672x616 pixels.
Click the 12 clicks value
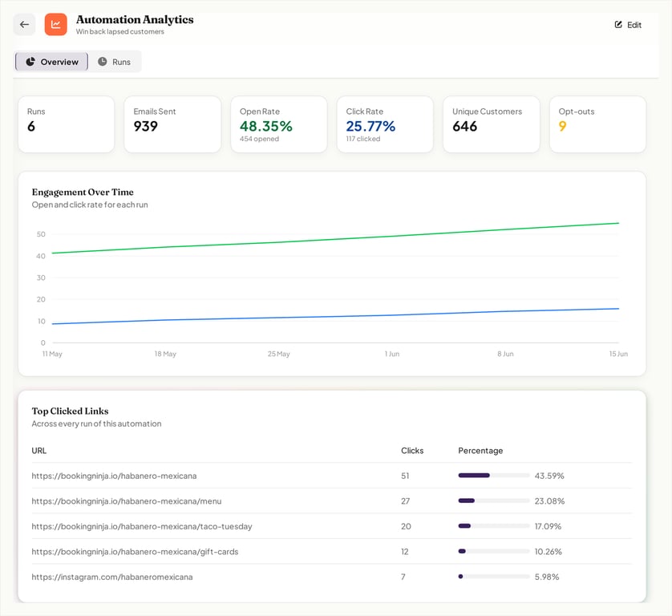pyautogui.click(x=405, y=552)
